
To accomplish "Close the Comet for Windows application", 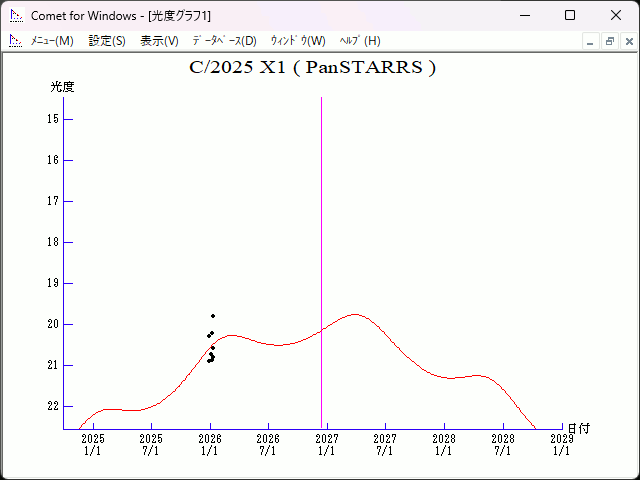I will tap(616, 16).
